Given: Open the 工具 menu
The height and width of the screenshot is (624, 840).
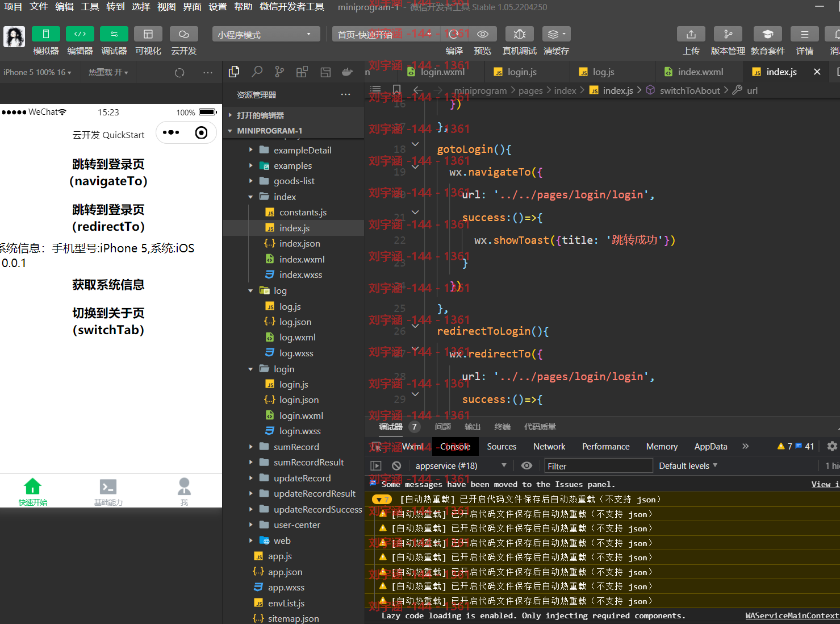Looking at the screenshot, I should [x=90, y=7].
